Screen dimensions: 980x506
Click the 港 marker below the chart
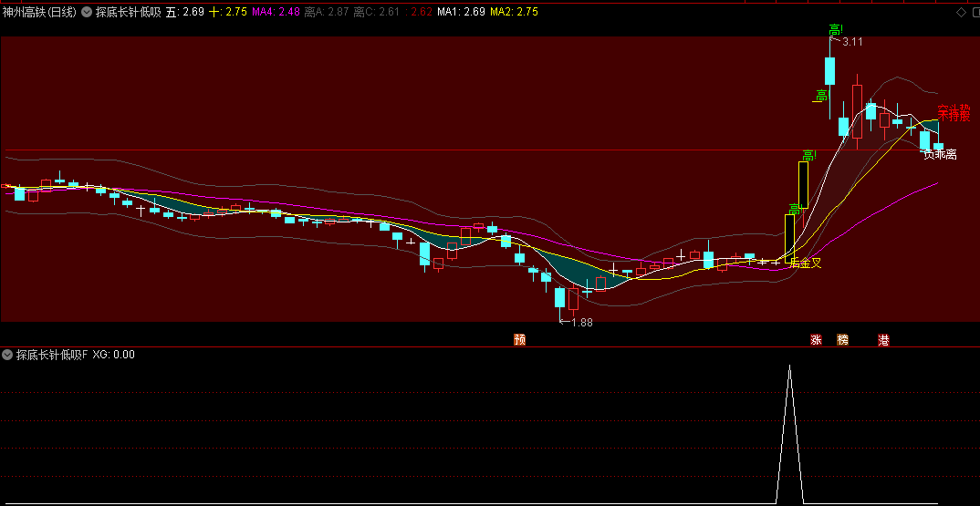coord(883,340)
